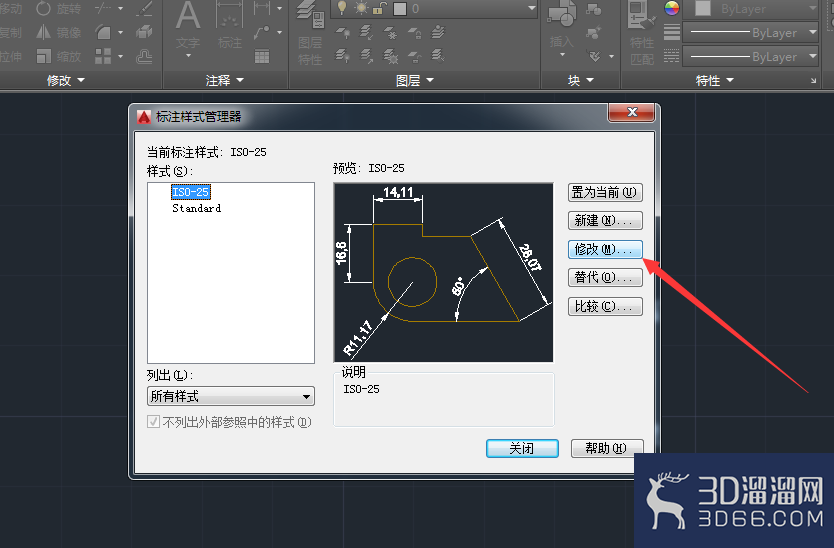Select the Scale tool icon
Image resolution: width=834 pixels, height=548 pixels.
click(44, 56)
